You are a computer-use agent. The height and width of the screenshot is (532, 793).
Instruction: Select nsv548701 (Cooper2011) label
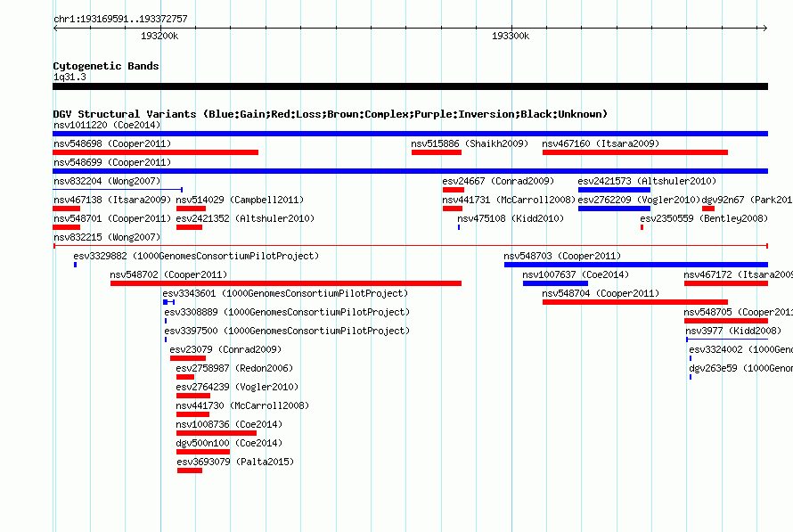[x=112, y=218]
